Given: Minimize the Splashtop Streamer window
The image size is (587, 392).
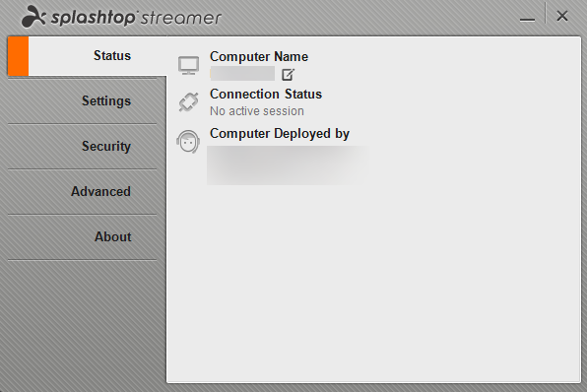Looking at the screenshot, I should (527, 19).
